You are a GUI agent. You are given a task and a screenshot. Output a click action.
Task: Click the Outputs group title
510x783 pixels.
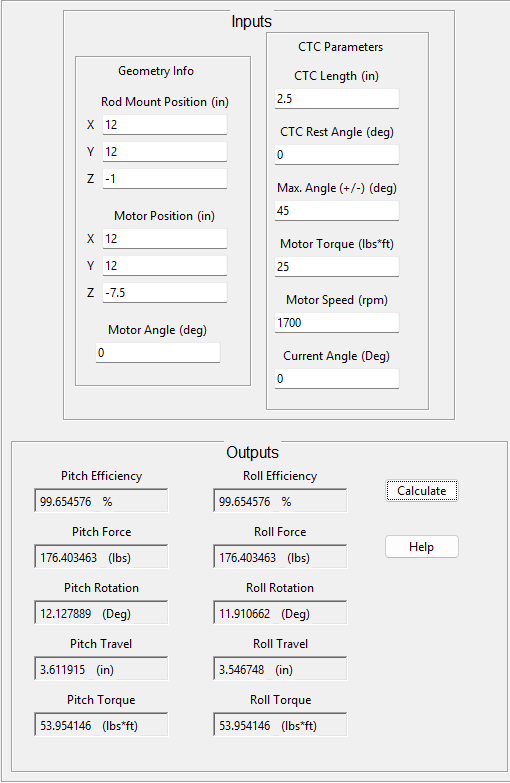[252, 452]
